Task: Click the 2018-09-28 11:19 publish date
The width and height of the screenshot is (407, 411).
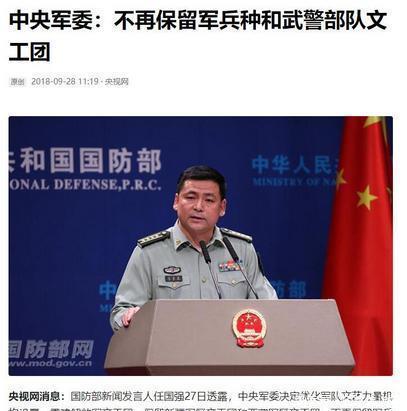Action: pyautogui.click(x=65, y=82)
